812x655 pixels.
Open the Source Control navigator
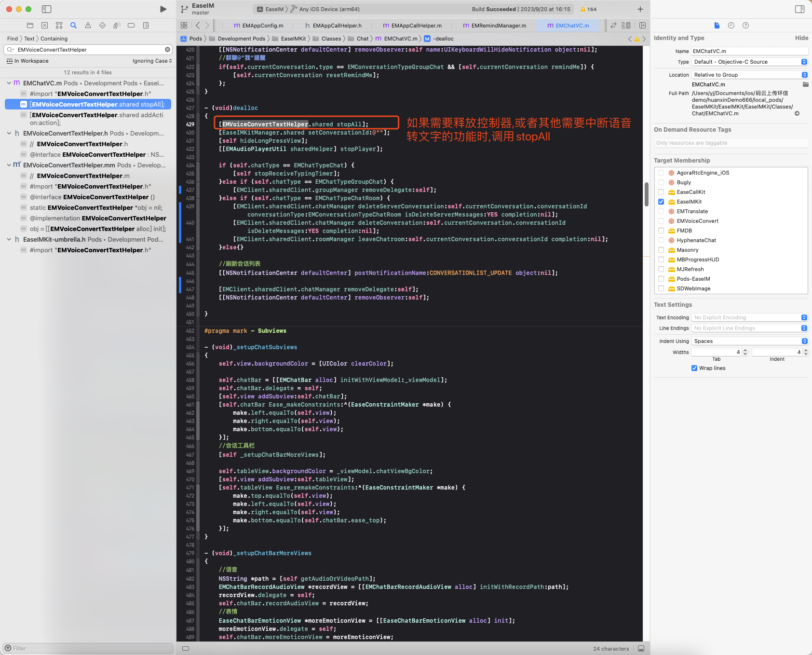44,26
